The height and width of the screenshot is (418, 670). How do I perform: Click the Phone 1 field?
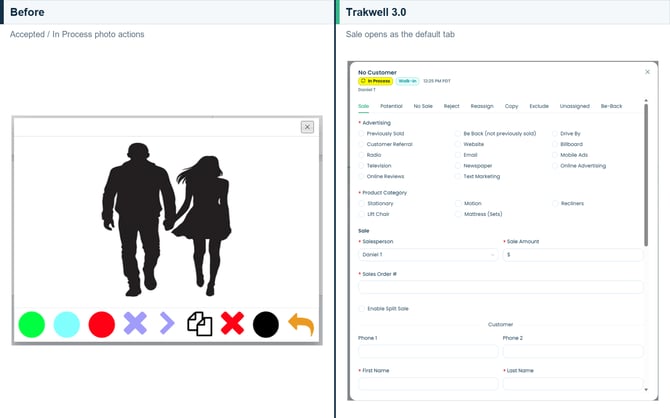pyautogui.click(x=428, y=351)
